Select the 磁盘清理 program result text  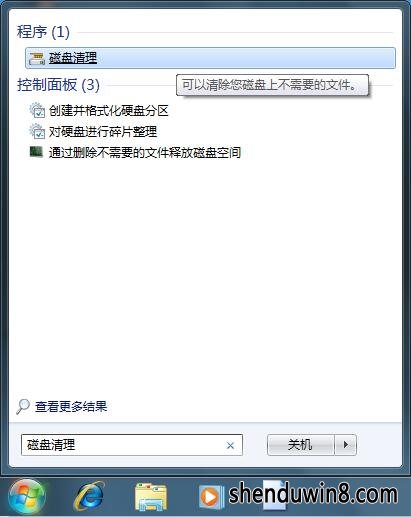[x=73, y=58]
